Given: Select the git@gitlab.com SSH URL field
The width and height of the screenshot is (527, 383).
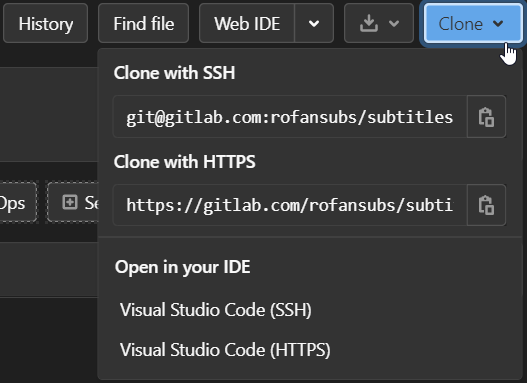Looking at the screenshot, I should pos(290,117).
